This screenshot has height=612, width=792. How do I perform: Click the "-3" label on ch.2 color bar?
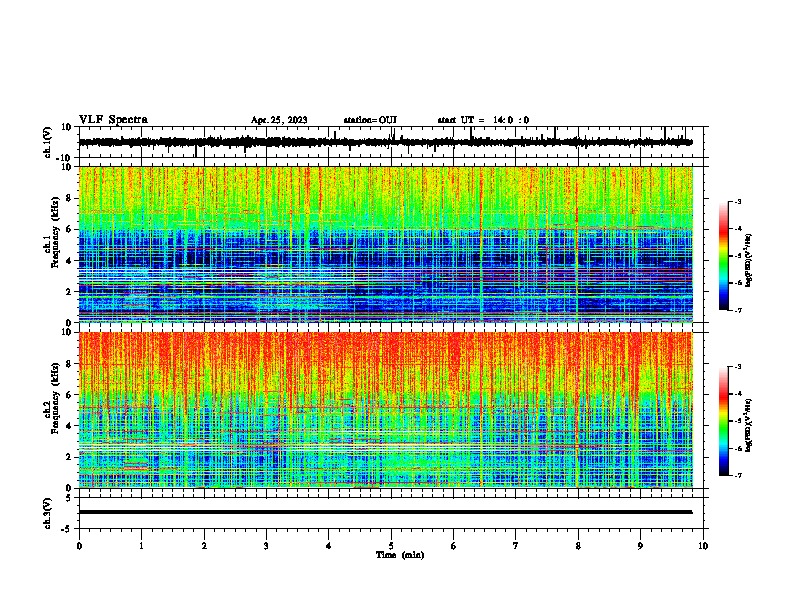coord(737,367)
